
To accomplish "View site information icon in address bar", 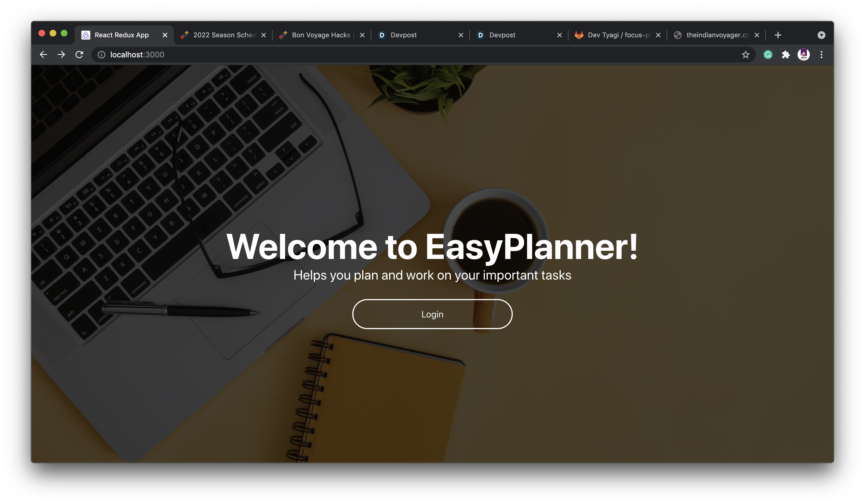I will tap(102, 55).
